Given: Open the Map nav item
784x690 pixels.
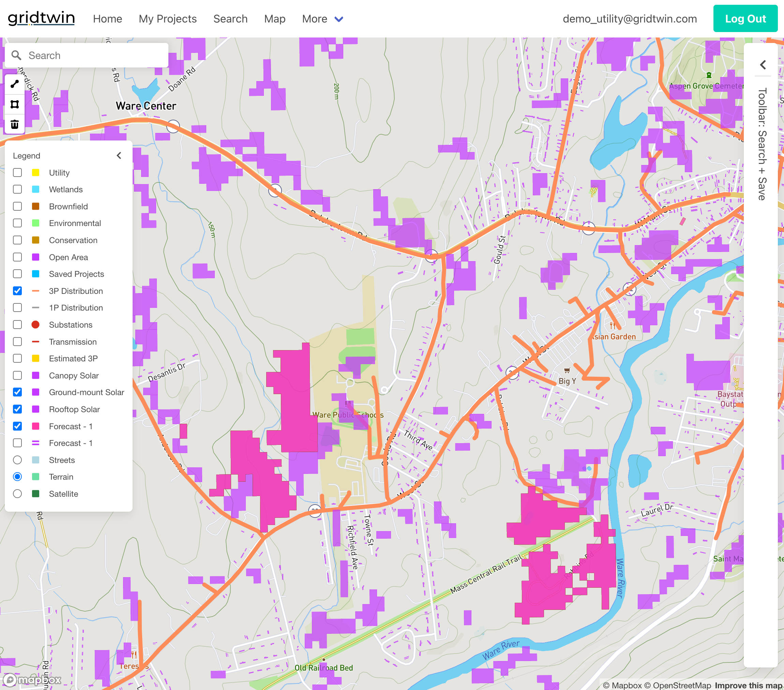Looking at the screenshot, I should 275,19.
